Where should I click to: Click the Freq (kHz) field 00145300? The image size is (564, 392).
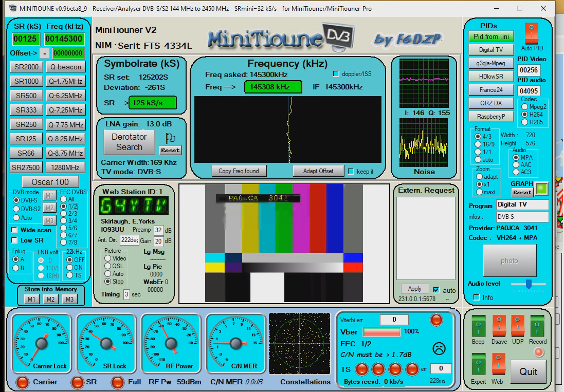click(x=64, y=39)
